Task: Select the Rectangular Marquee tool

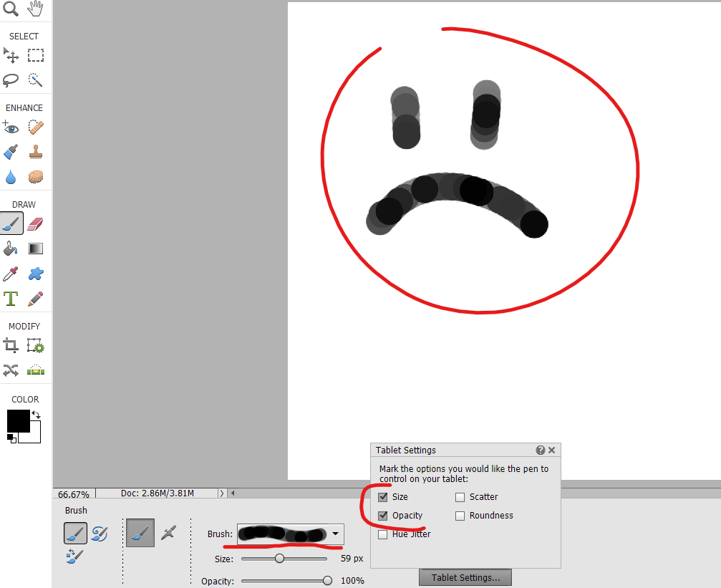Action: click(x=35, y=55)
